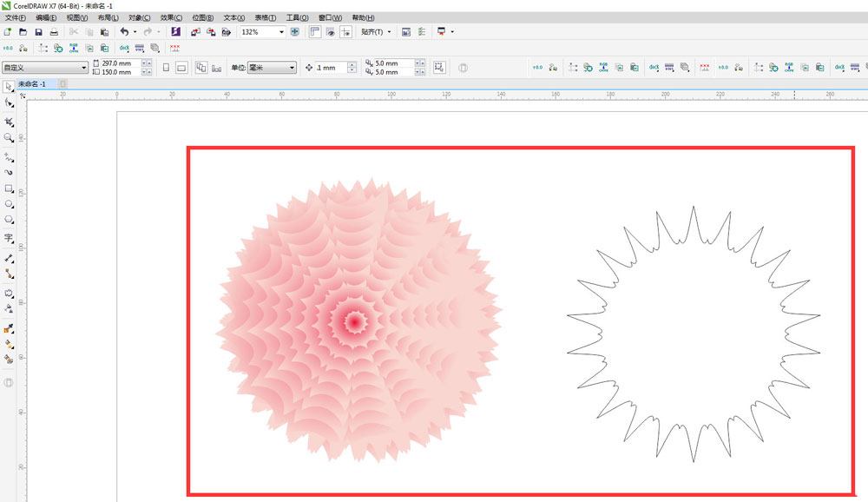
Task: Select the Text tool in toolbox
Action: click(x=9, y=238)
